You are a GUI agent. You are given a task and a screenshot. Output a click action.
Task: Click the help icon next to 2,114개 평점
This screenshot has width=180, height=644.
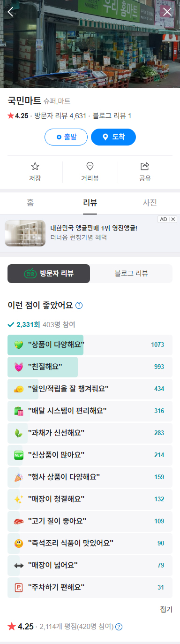coord(119,627)
